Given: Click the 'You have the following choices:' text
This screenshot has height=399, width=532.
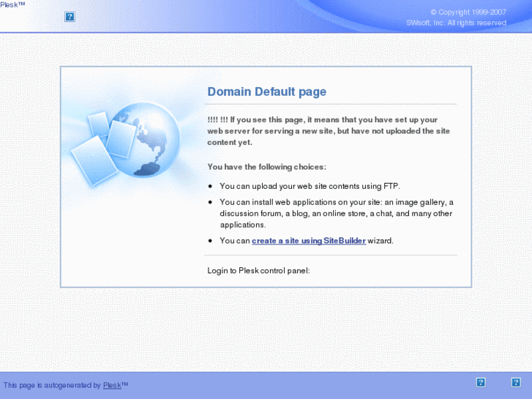Looking at the screenshot, I should (266, 167).
